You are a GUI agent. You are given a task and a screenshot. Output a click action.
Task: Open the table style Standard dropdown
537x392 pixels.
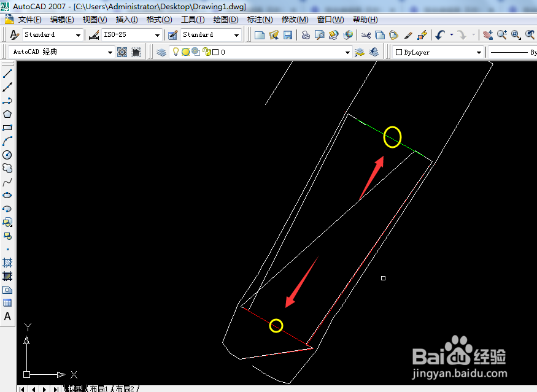236,35
